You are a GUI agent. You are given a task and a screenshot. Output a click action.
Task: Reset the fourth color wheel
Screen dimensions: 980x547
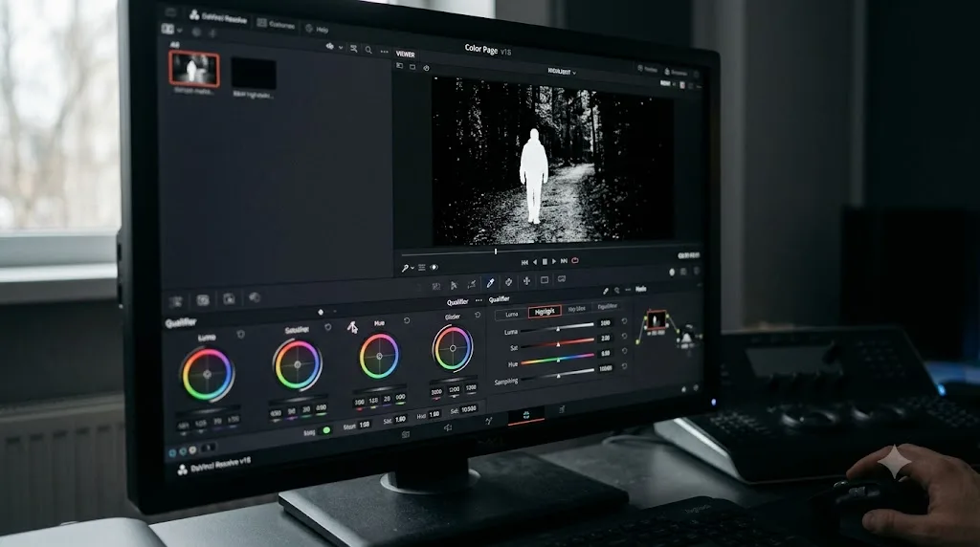479,316
